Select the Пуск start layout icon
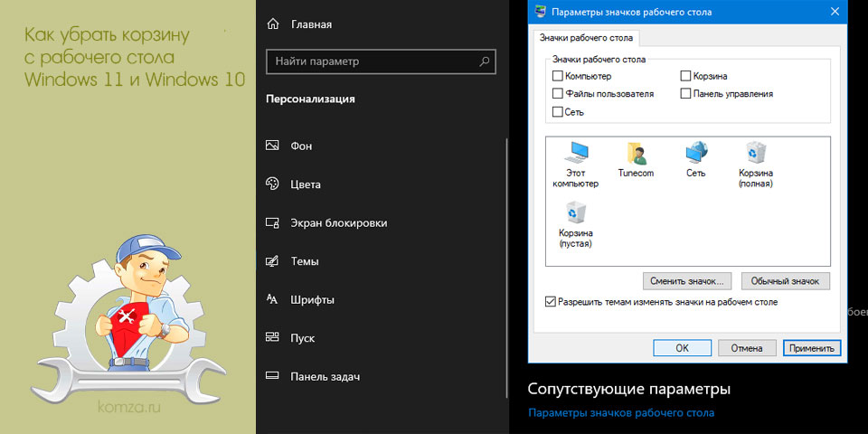 272,337
